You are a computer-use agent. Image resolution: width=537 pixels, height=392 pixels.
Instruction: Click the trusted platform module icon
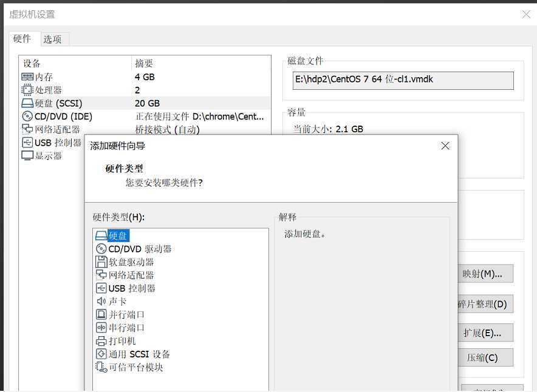coord(101,367)
